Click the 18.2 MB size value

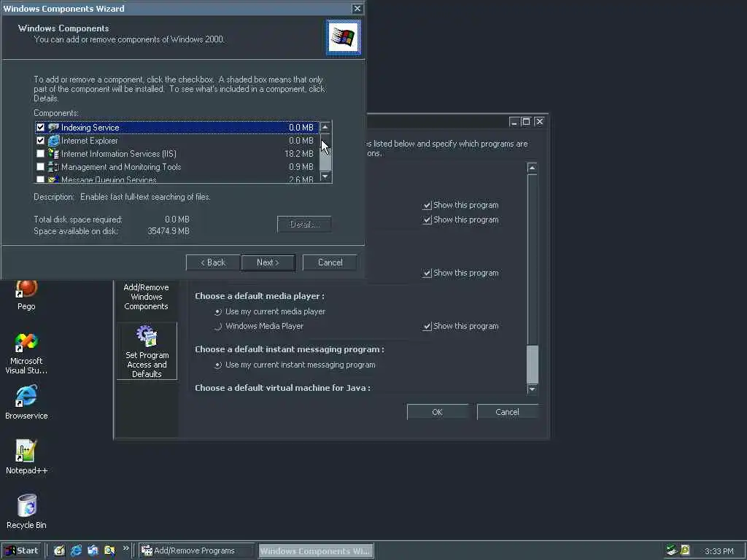pos(299,154)
